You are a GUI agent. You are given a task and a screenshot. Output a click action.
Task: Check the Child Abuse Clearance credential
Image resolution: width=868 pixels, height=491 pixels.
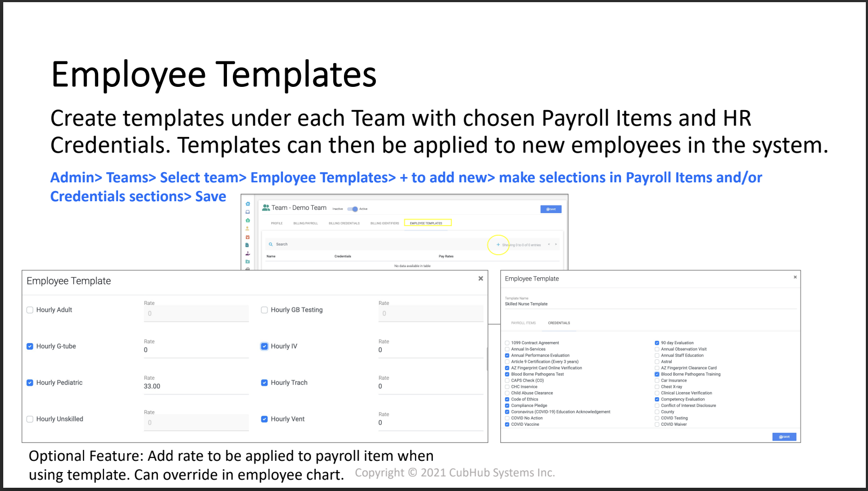(x=507, y=393)
